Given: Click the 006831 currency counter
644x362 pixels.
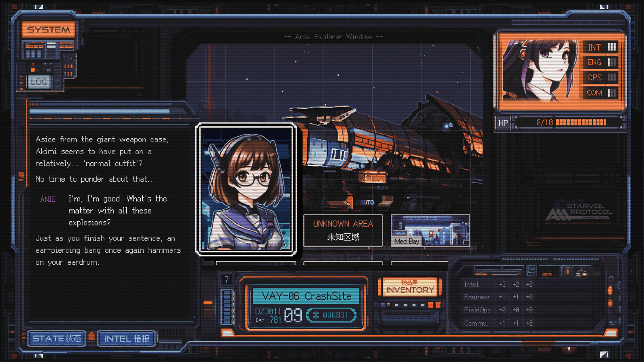Looking at the screenshot, I should pyautogui.click(x=331, y=315).
